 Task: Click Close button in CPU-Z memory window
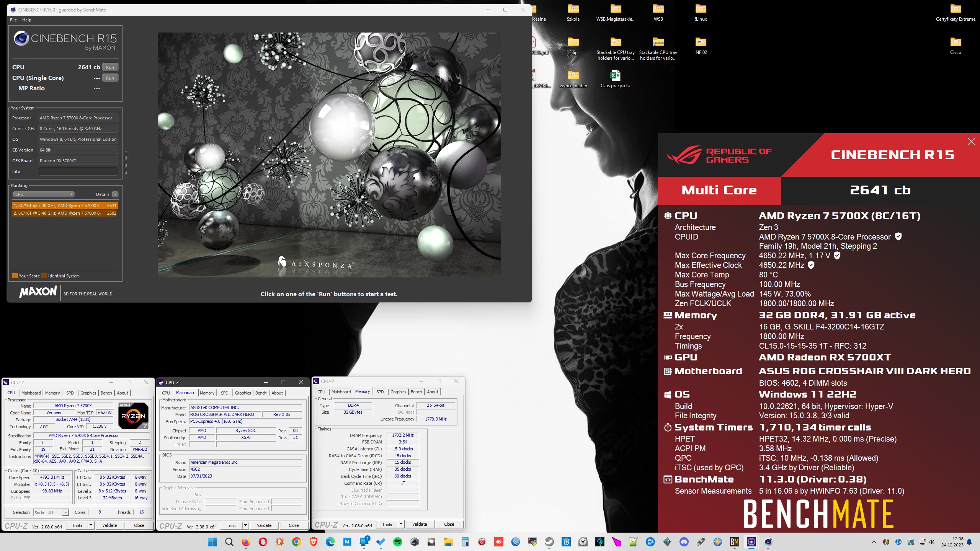tap(449, 524)
